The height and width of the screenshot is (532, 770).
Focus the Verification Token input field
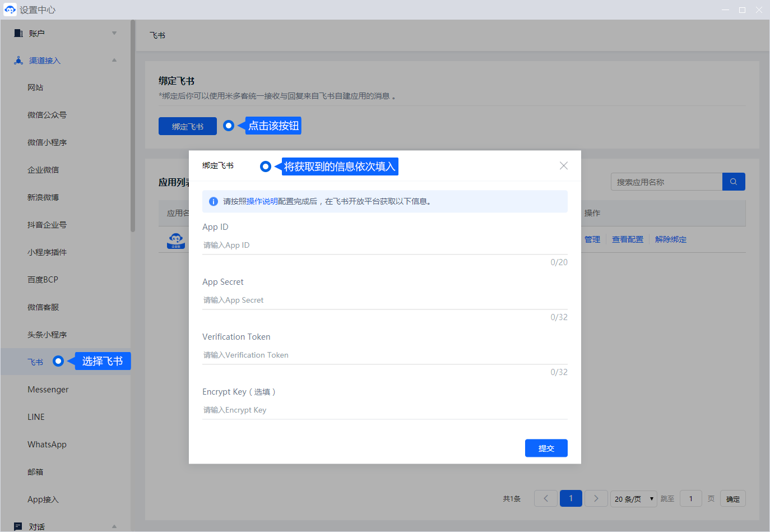(384, 355)
